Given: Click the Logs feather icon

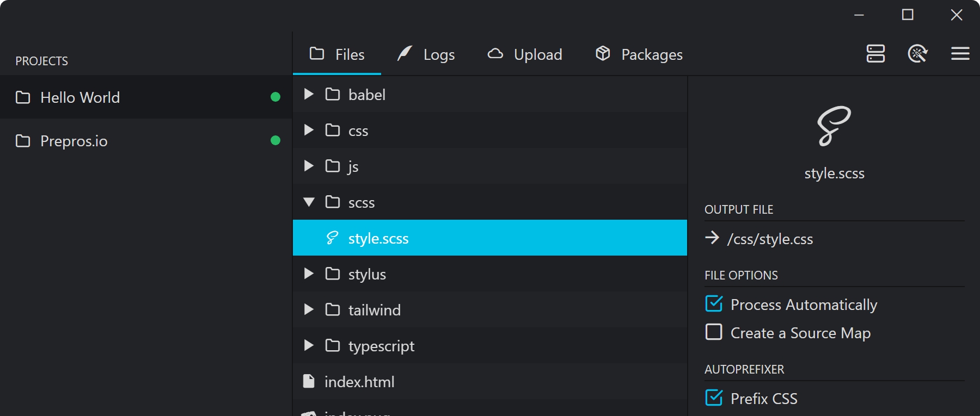Looking at the screenshot, I should click(405, 53).
